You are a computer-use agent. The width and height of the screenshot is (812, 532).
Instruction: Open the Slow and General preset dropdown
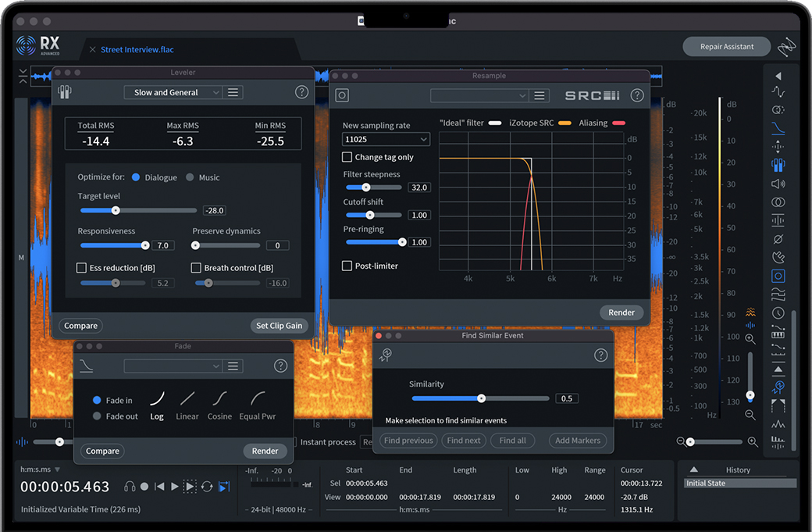click(x=173, y=92)
